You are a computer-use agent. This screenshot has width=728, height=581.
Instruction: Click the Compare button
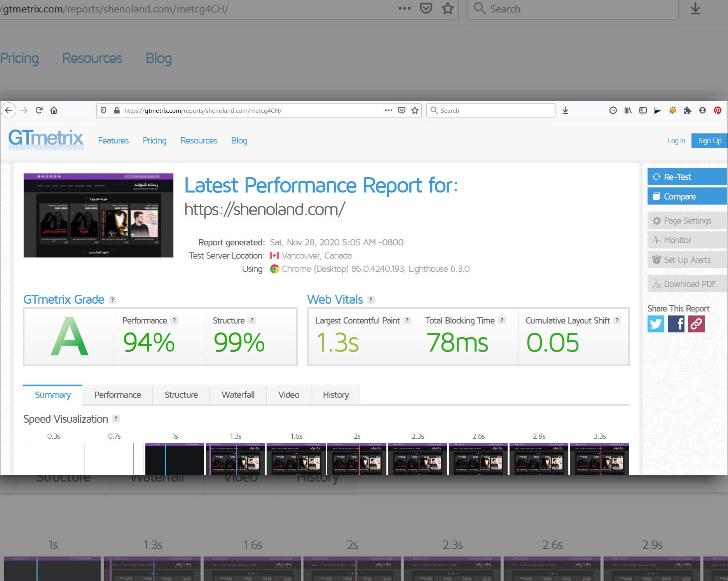(x=687, y=196)
